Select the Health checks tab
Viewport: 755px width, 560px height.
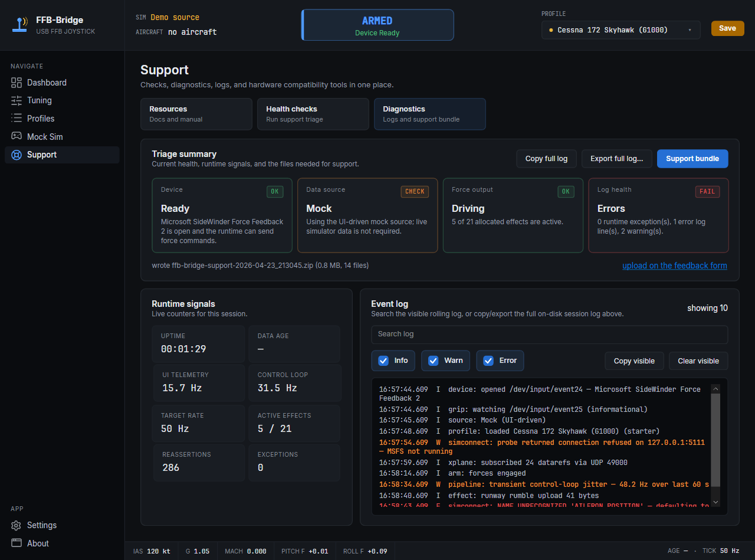313,114
